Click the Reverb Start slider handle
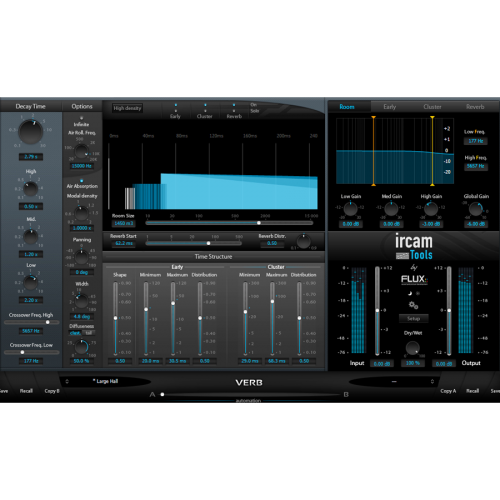 tap(208, 243)
